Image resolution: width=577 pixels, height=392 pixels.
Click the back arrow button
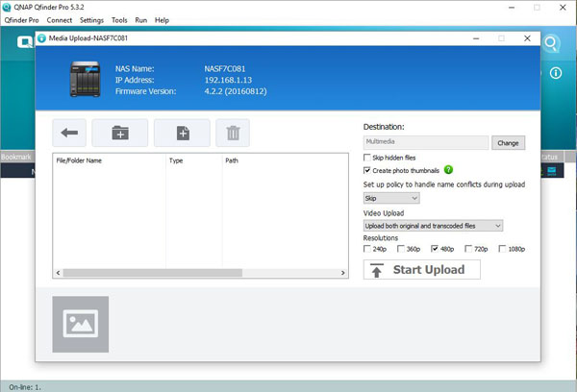point(69,133)
